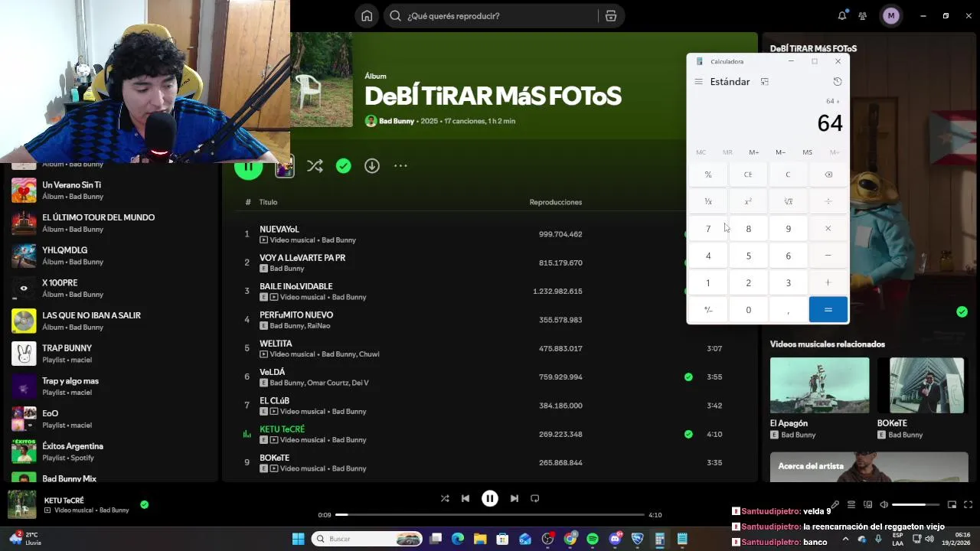Click Calculator backspace key
Screen dimensions: 980x551
coord(828,174)
